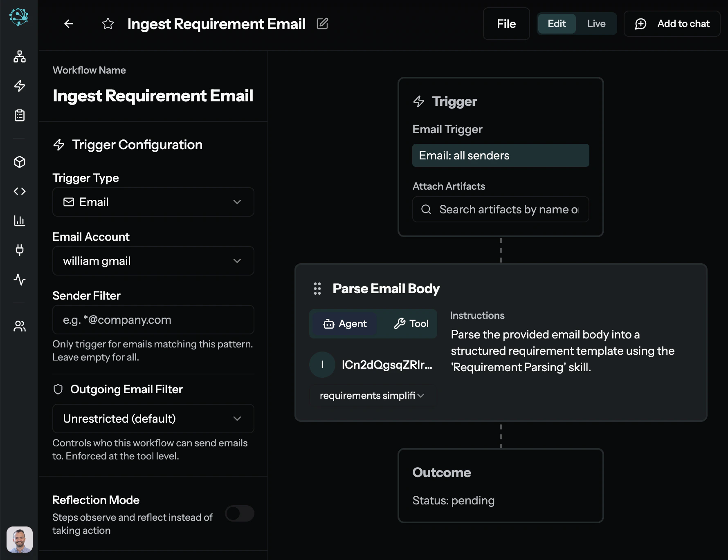Image resolution: width=728 pixels, height=560 pixels.
Task: Star the Ingest Requirement Email workflow
Action: pos(108,24)
